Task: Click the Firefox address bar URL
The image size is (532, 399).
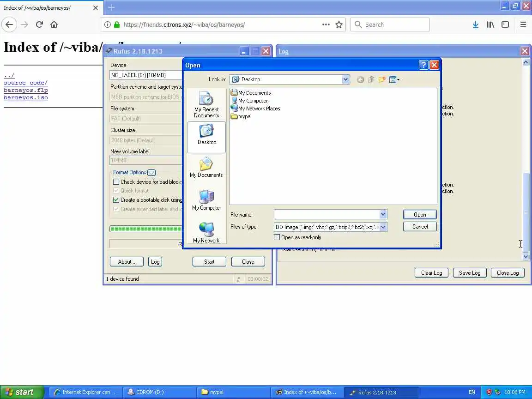Action: (x=184, y=24)
